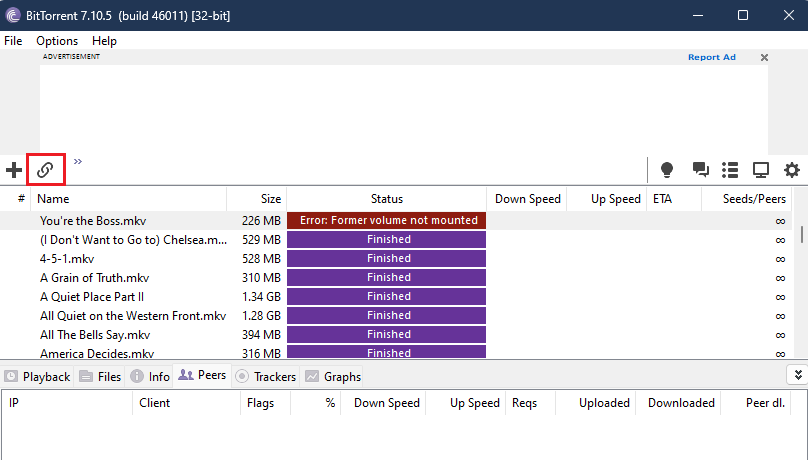Image resolution: width=808 pixels, height=460 pixels.
Task: Open the File menu
Action: pyautogui.click(x=13, y=41)
